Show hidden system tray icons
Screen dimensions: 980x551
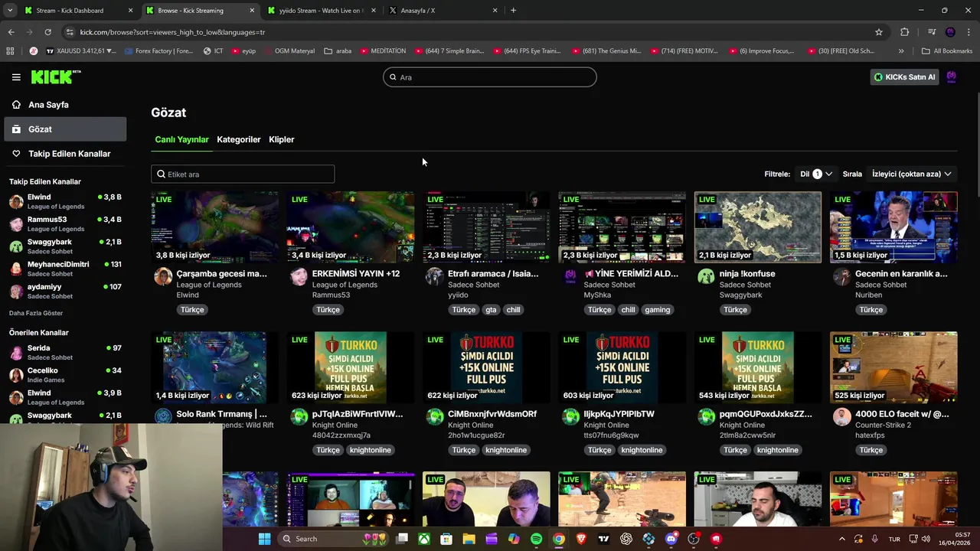(x=843, y=539)
